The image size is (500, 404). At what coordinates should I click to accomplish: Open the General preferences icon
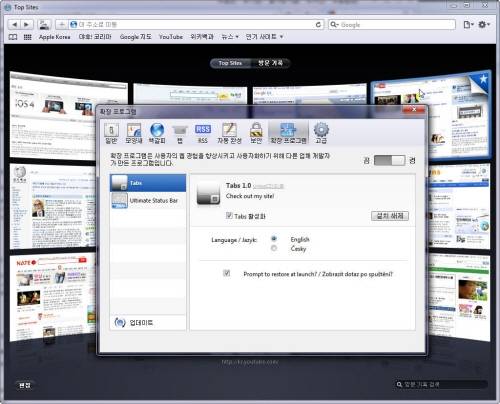(111, 133)
